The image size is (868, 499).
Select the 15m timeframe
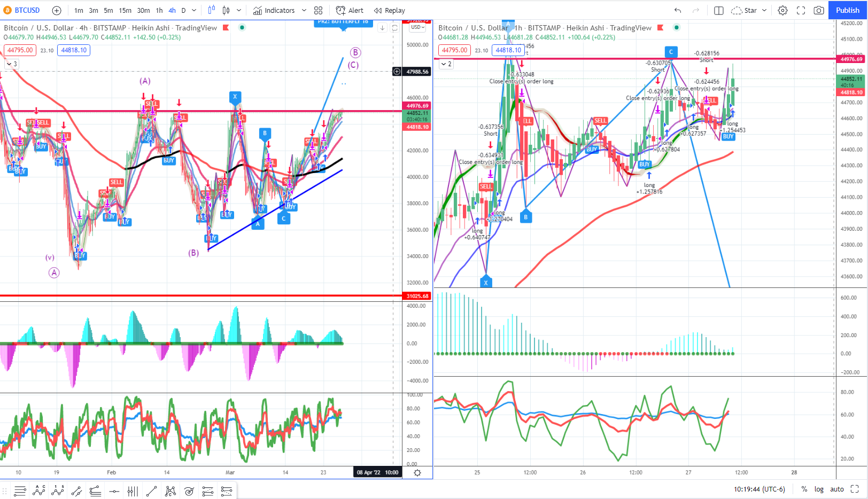tap(125, 10)
